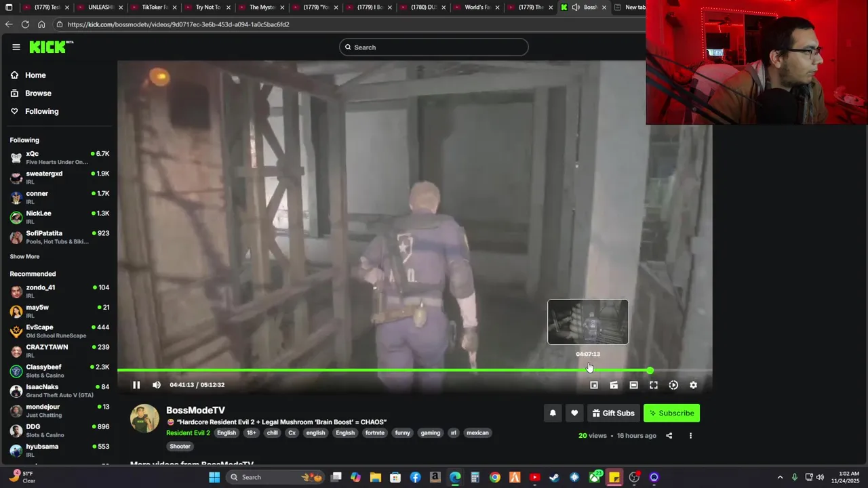Follow BossModeTV with the heart button
Viewport: 868px width, 488px height.
pyautogui.click(x=574, y=413)
